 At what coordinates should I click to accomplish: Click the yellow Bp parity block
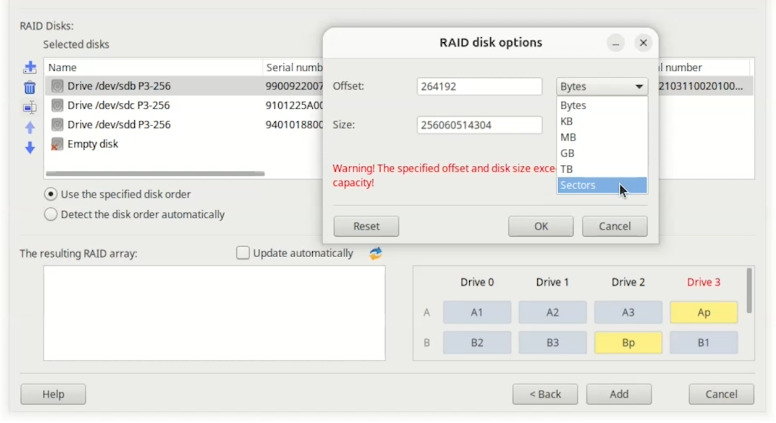click(628, 343)
